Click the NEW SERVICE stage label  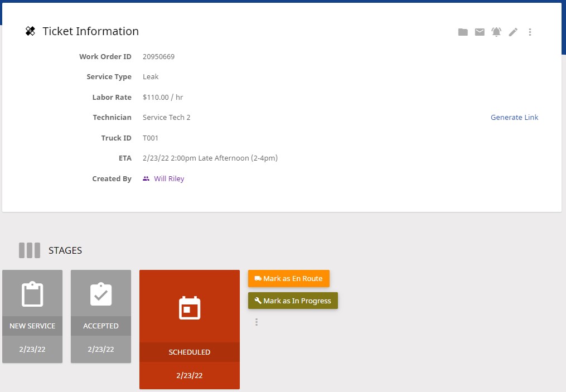tap(32, 326)
